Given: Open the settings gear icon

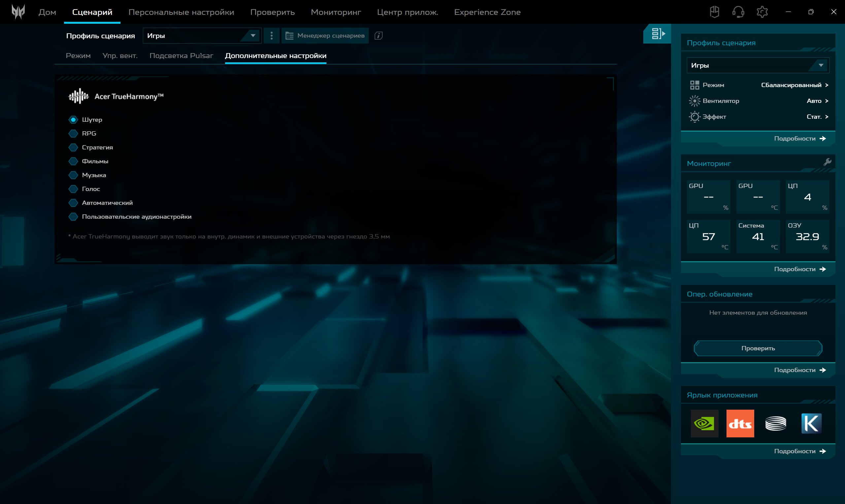Looking at the screenshot, I should coord(762,12).
